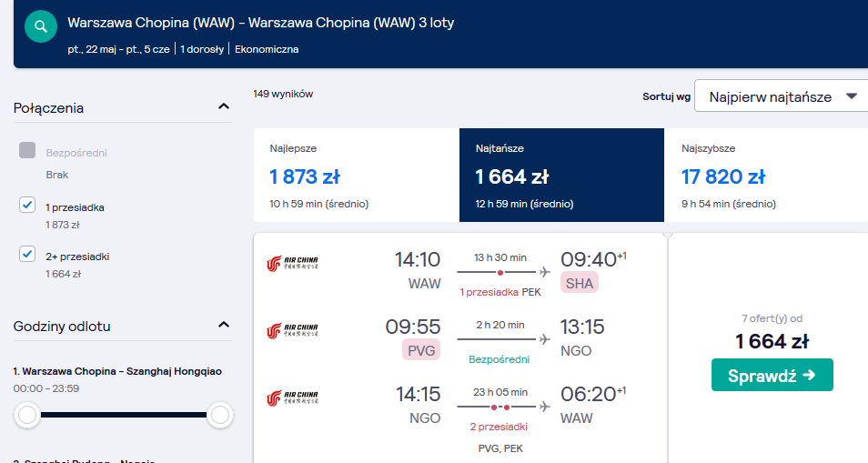The width and height of the screenshot is (868, 463).
Task: Click the left departure time slider handle
Action: pyautogui.click(x=27, y=414)
